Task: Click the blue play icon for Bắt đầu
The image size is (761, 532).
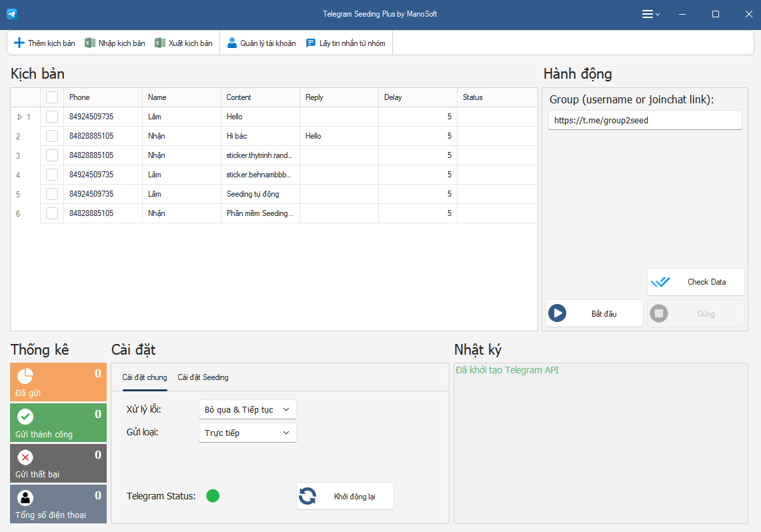Action: click(x=557, y=313)
